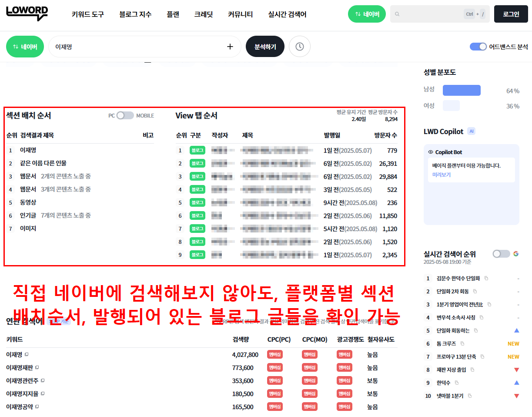Screen dimensions: 532x417
Task: Click visitor count 29,884
Action: (x=388, y=177)
